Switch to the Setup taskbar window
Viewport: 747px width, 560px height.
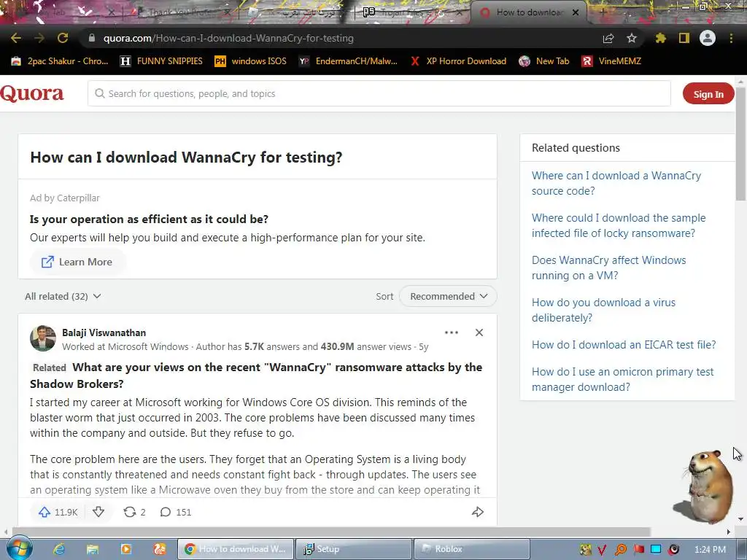[x=353, y=549]
